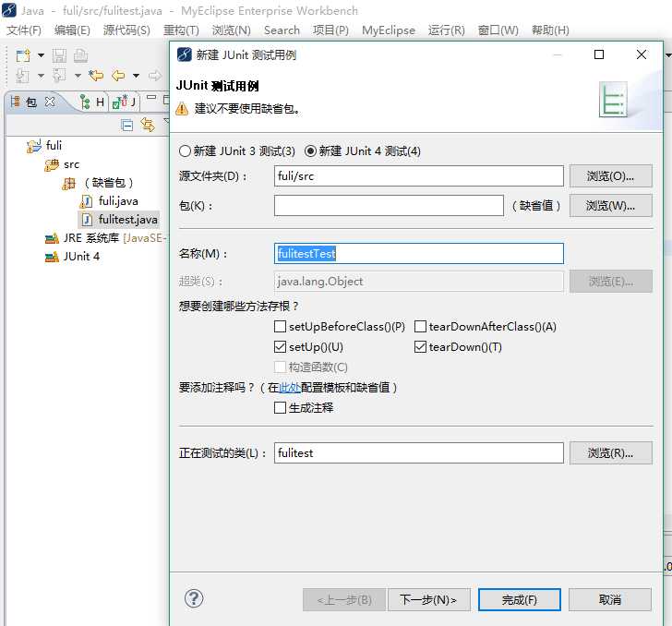This screenshot has height=626, width=672.
Task: Open the 窗口(W) menu
Action: (x=498, y=30)
